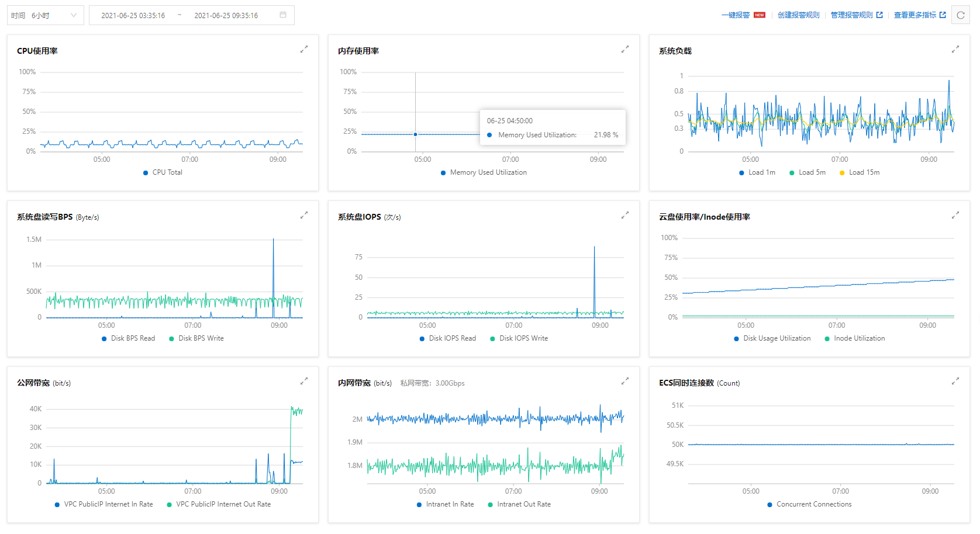Toggle the Load 1m legend series
The height and width of the screenshot is (534, 980).
point(757,172)
